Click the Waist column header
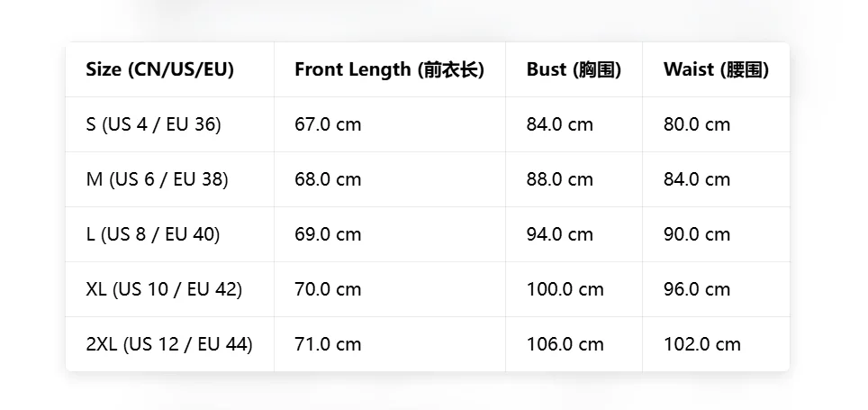Screen dimensions: 868x410 pyautogui.click(x=717, y=69)
